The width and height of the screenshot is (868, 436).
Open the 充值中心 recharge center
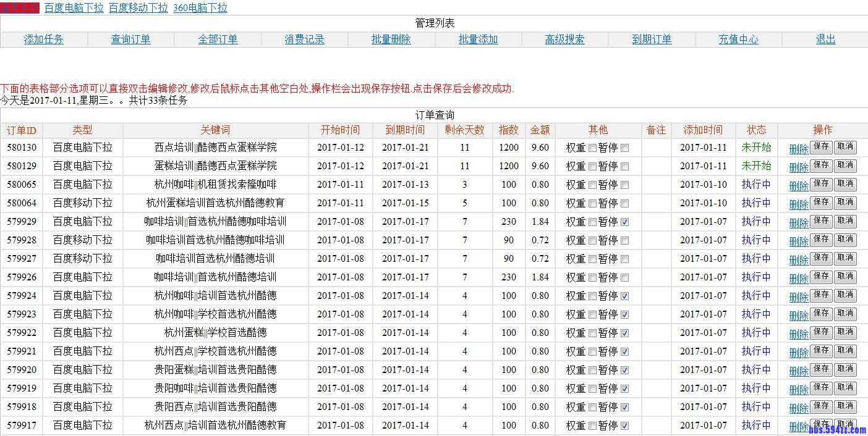tap(738, 39)
